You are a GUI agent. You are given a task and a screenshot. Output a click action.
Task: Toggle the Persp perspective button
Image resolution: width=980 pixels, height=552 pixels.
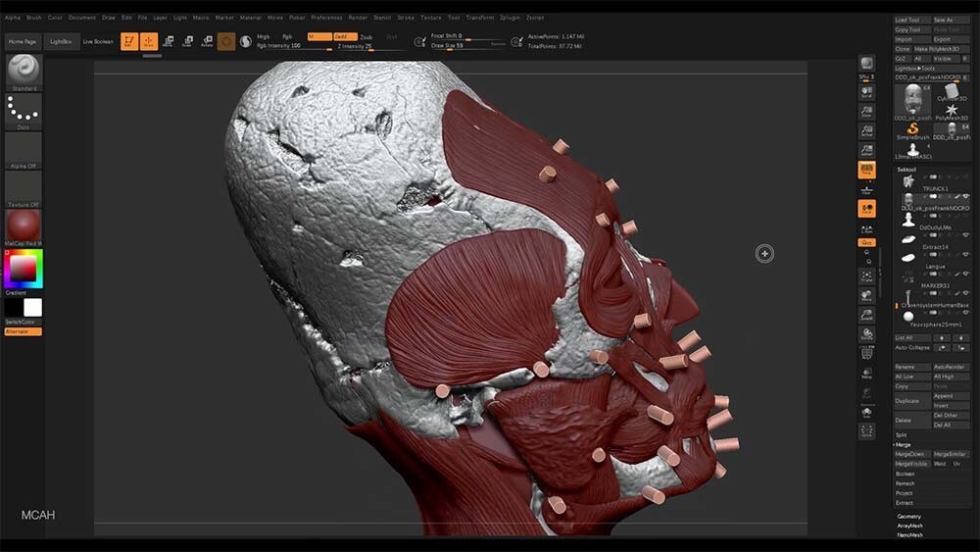867,170
